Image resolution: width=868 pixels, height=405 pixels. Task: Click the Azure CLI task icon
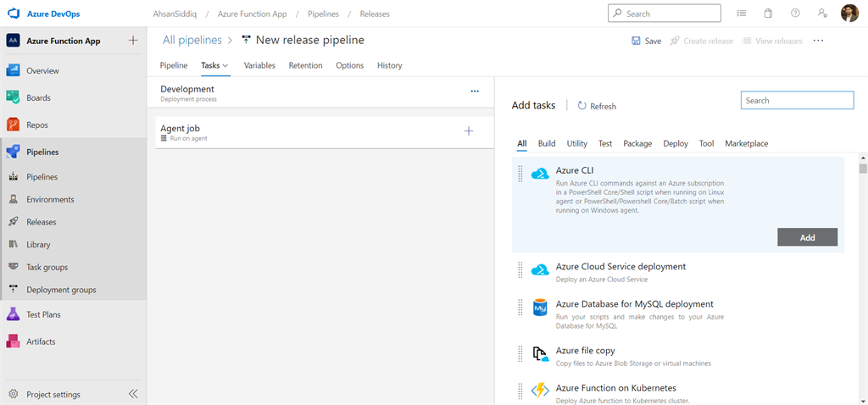click(540, 174)
